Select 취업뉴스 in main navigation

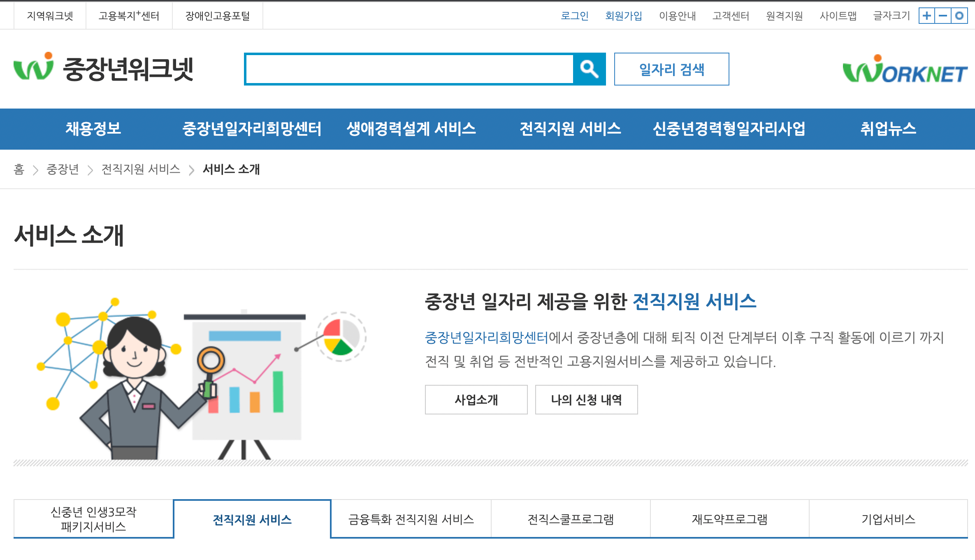tap(888, 129)
